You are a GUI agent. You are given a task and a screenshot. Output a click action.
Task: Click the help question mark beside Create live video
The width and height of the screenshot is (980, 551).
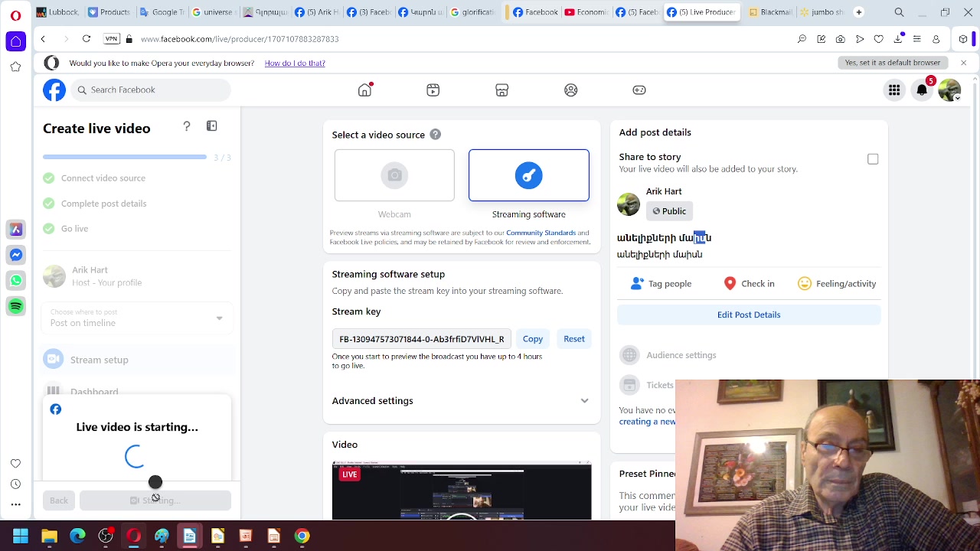[187, 126]
